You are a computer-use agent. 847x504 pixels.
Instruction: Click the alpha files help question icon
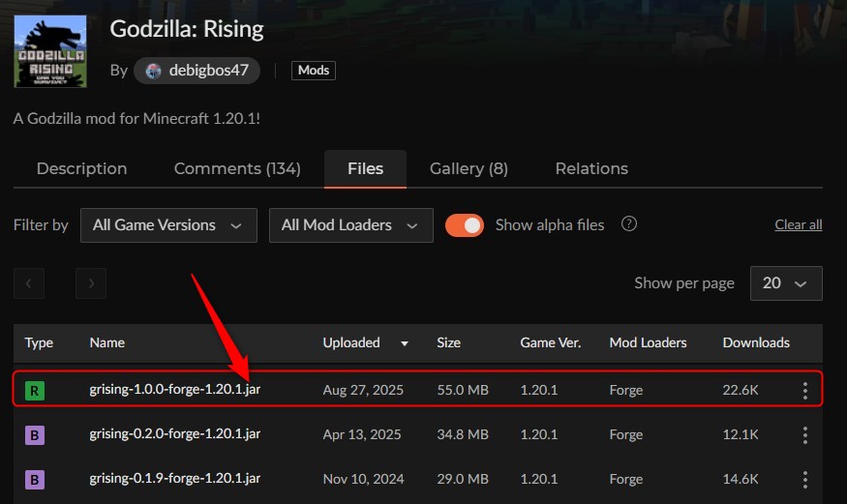(x=629, y=223)
